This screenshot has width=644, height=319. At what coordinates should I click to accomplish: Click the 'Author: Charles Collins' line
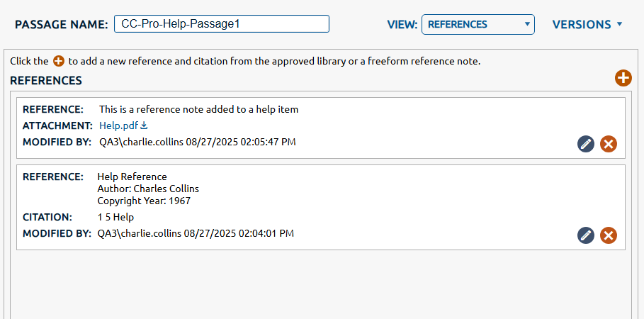[148, 189]
